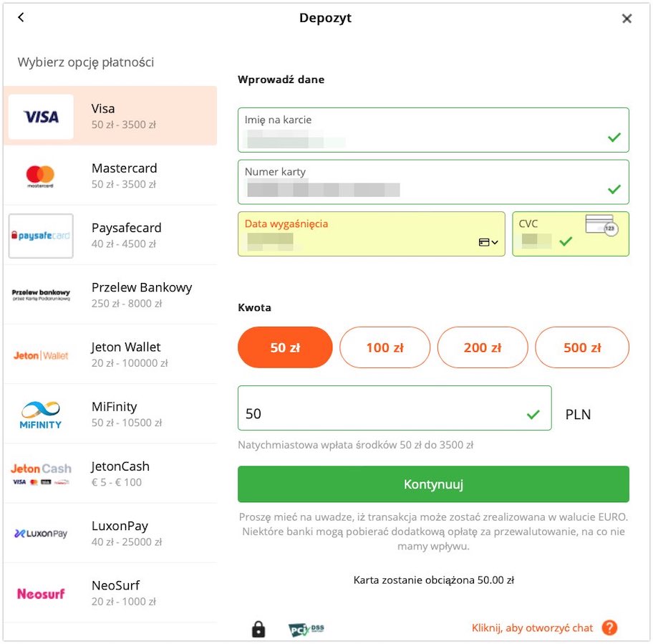Click the Kontynuuj button
Image resolution: width=653 pixels, height=644 pixels.
pos(433,484)
